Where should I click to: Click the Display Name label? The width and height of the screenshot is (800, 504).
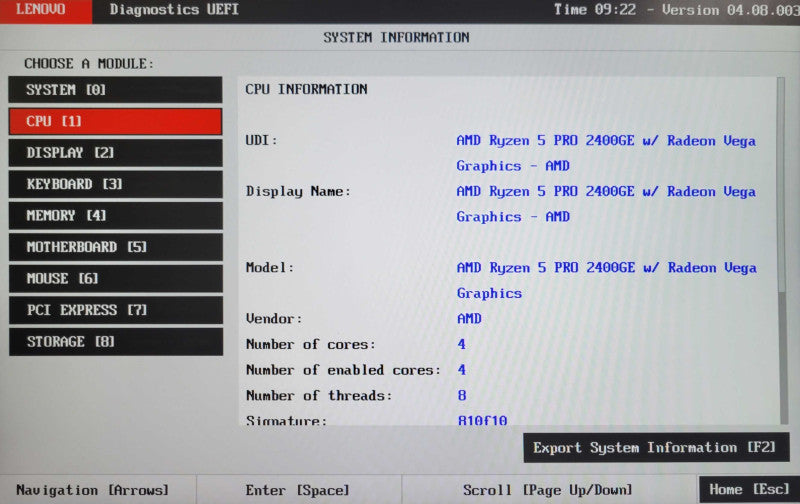click(x=298, y=191)
